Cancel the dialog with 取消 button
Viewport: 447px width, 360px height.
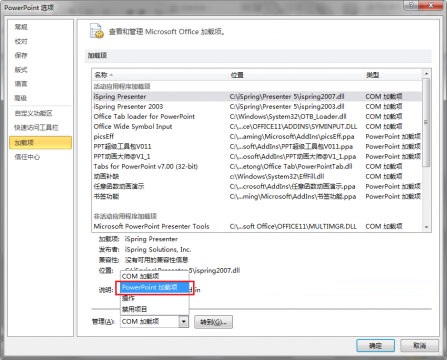coord(419,346)
